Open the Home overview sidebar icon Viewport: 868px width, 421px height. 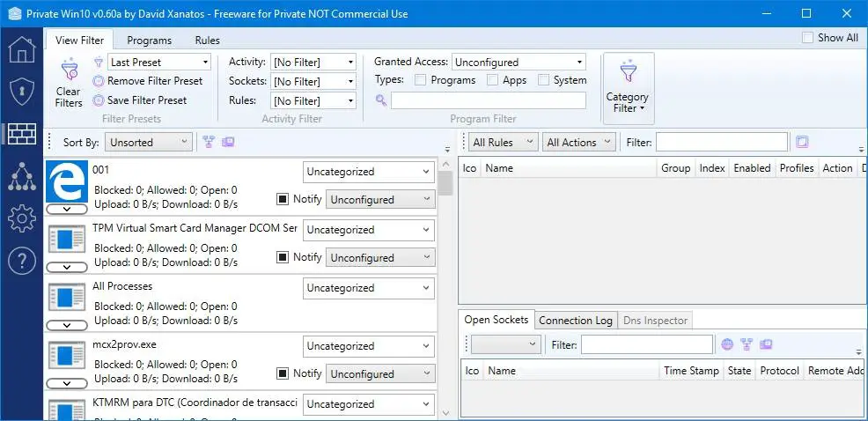click(22, 50)
